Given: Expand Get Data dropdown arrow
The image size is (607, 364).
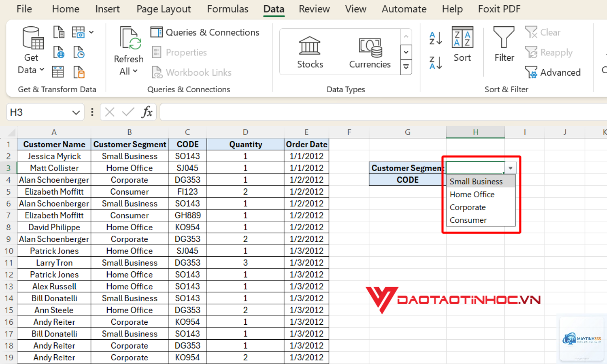Looking at the screenshot, I should (x=42, y=70).
